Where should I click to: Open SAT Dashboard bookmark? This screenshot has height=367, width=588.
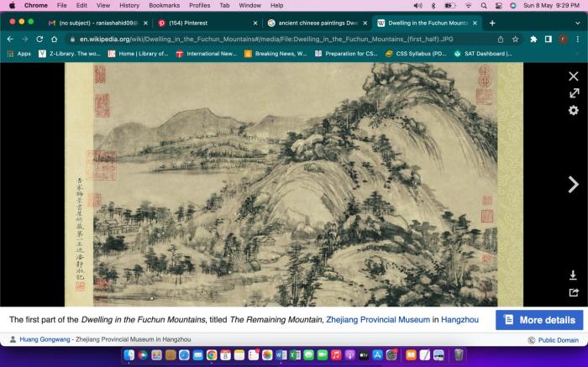point(483,54)
